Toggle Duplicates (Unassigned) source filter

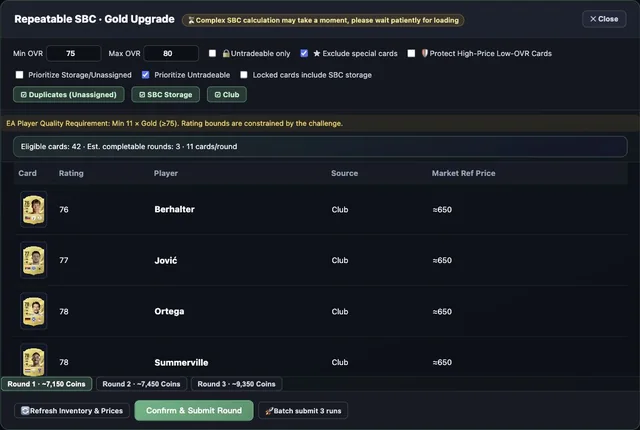[x=69, y=95]
